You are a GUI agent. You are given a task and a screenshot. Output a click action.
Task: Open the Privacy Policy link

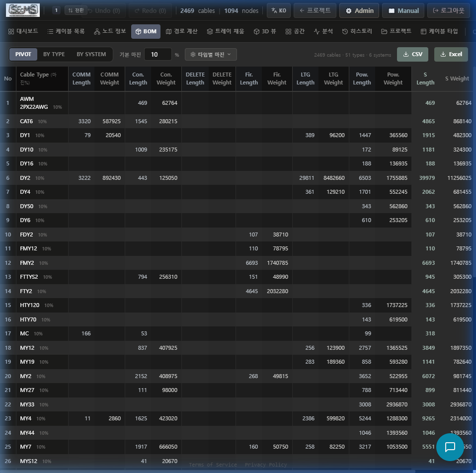(x=266, y=465)
